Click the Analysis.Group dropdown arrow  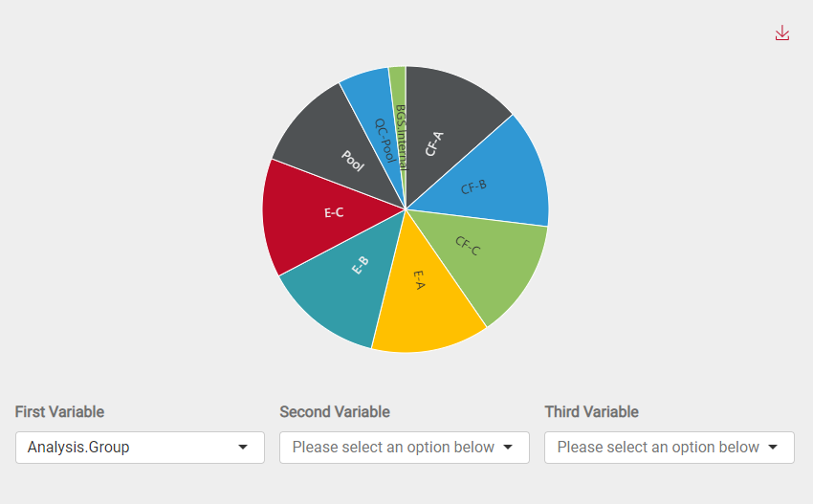tap(243, 447)
